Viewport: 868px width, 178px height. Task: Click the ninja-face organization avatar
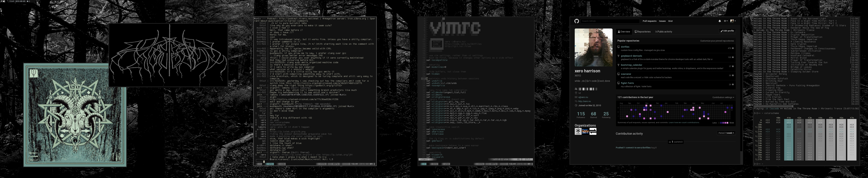(585, 131)
